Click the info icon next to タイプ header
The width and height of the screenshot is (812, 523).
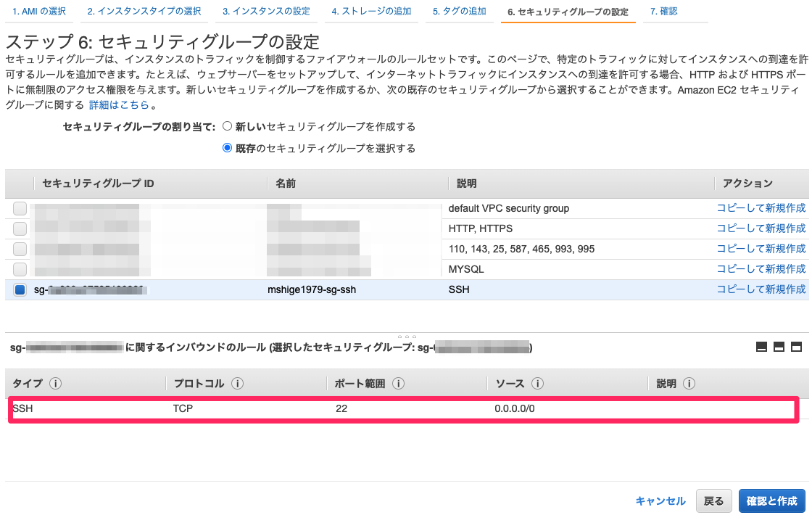pos(54,384)
